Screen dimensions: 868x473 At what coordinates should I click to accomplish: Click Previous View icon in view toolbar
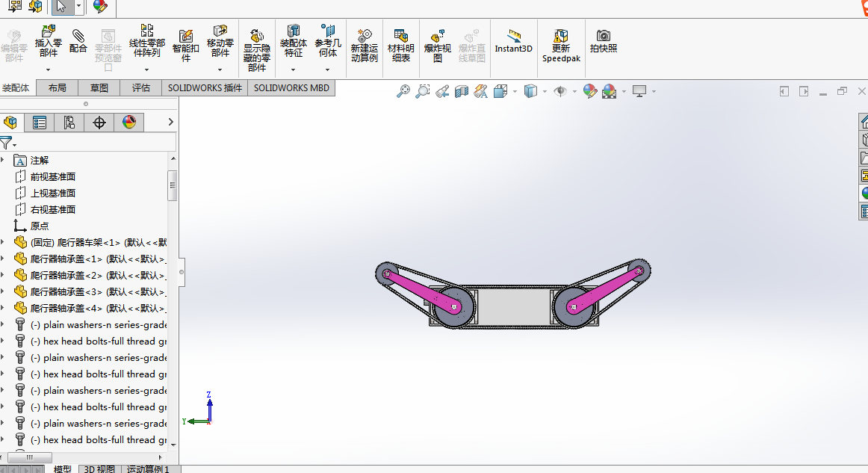click(x=441, y=91)
